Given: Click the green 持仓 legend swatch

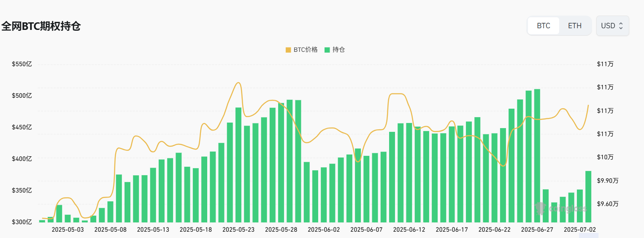Looking at the screenshot, I should click(x=327, y=50).
